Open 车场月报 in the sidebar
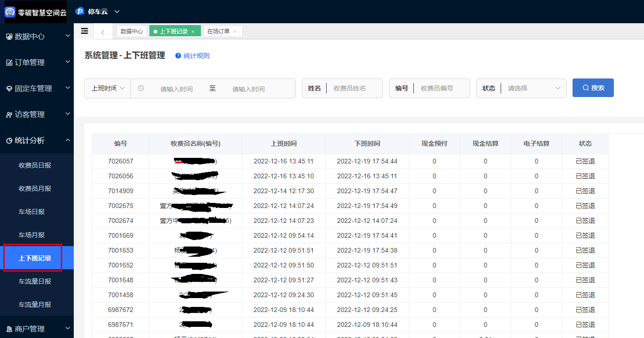 click(32, 235)
